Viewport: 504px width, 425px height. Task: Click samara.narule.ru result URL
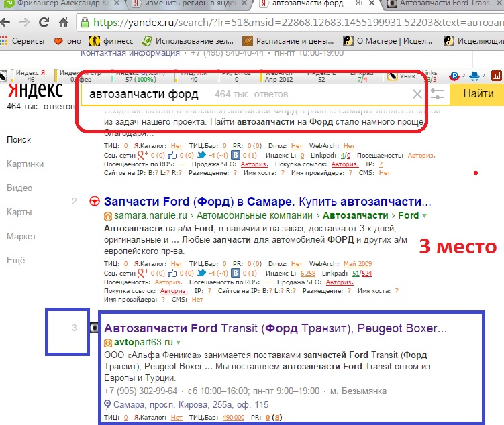pyautogui.click(x=150, y=215)
